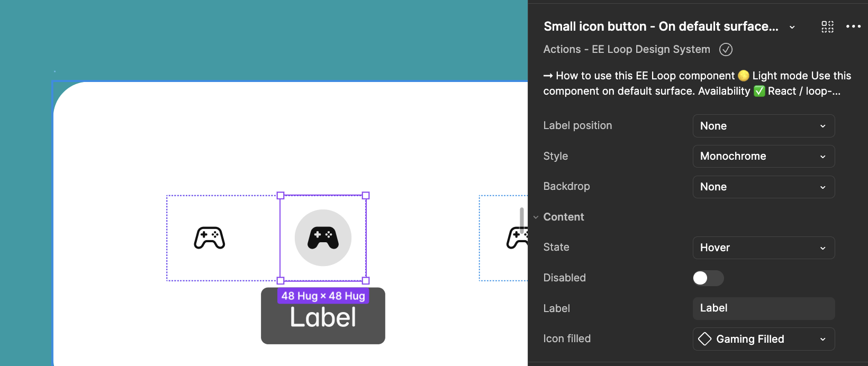Click the component description text
The width and height of the screenshot is (868, 366).
(697, 84)
